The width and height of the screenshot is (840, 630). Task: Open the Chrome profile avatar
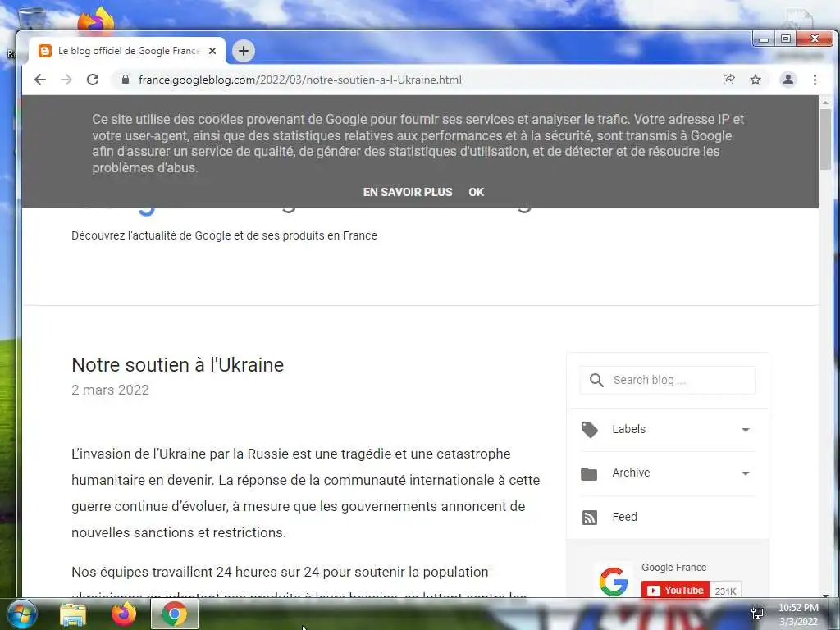pyautogui.click(x=788, y=80)
